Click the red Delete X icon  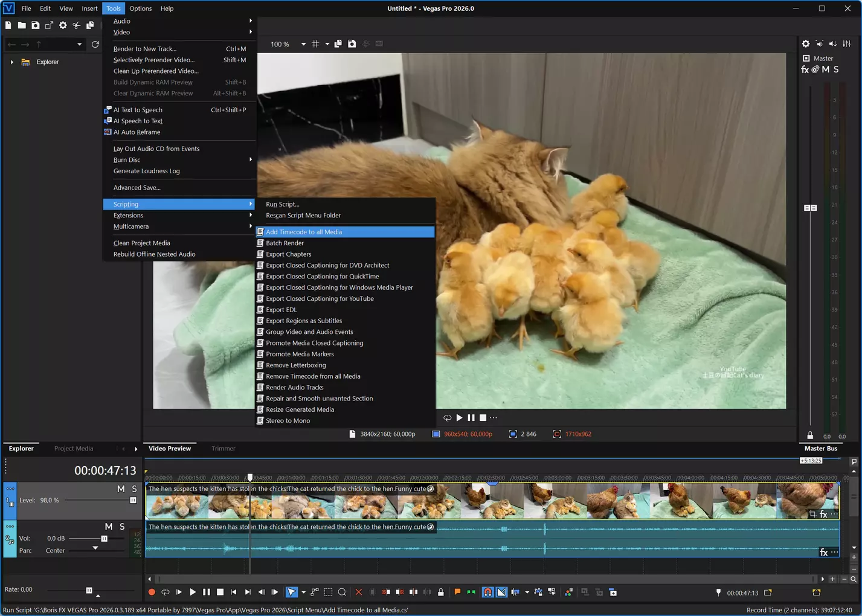pyautogui.click(x=358, y=592)
